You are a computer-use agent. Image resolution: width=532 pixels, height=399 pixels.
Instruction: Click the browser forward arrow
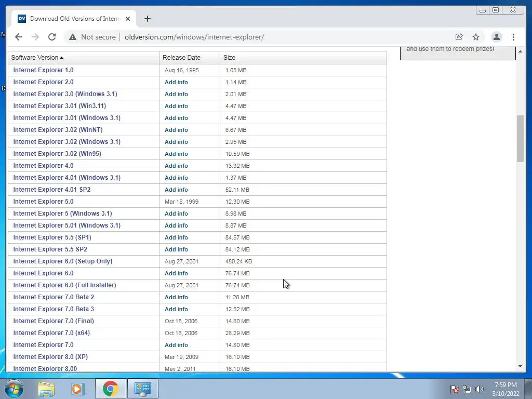coord(35,37)
